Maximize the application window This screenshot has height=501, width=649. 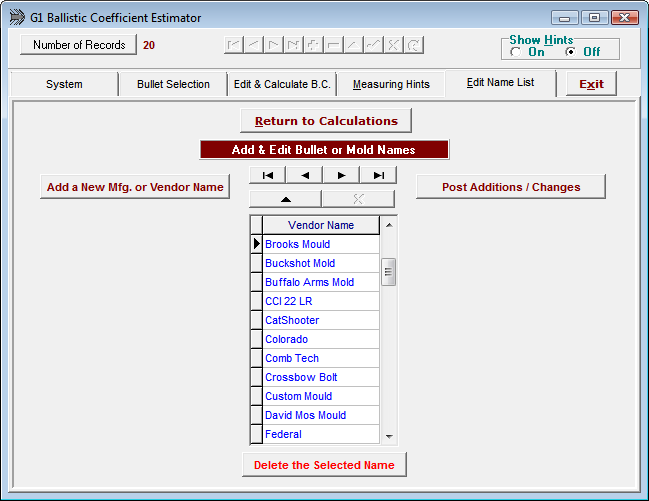[594, 18]
